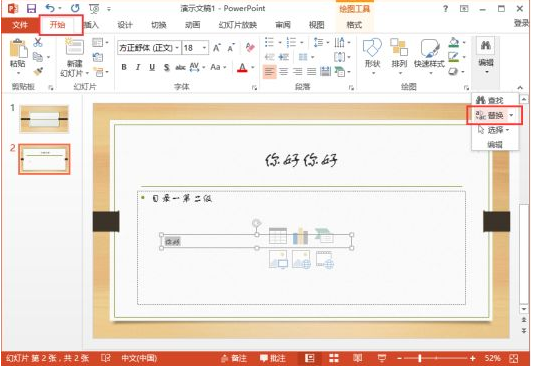Open the File tab
The height and width of the screenshot is (368, 534).
[x=20, y=25]
